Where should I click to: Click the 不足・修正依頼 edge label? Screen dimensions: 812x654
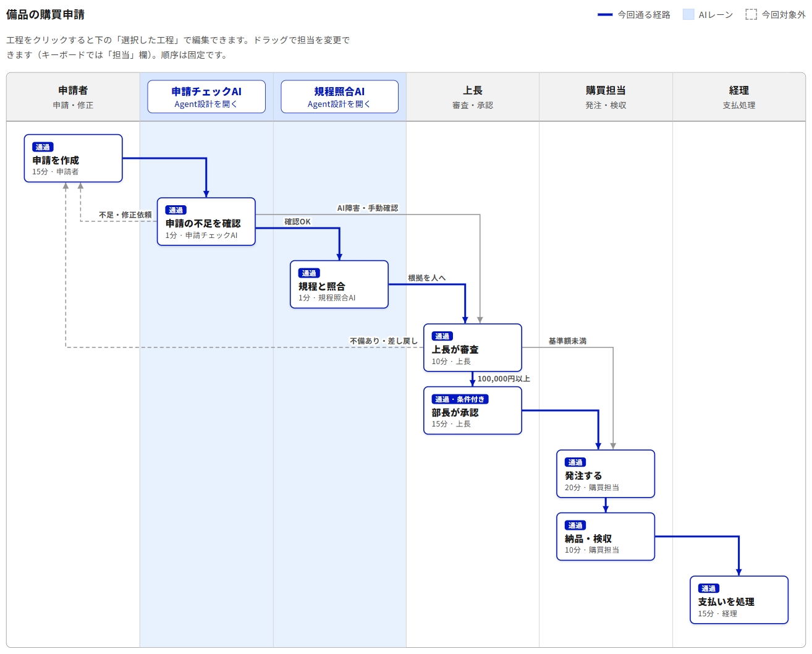point(125,215)
